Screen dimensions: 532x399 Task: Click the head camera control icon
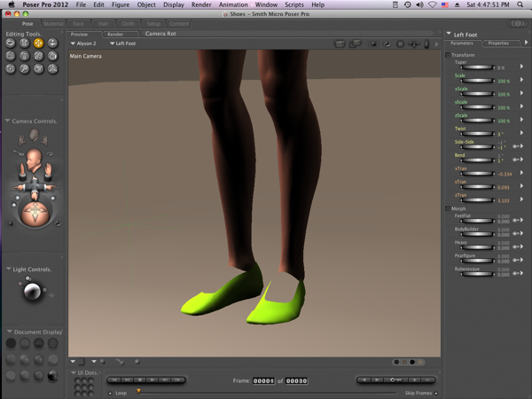tap(33, 160)
